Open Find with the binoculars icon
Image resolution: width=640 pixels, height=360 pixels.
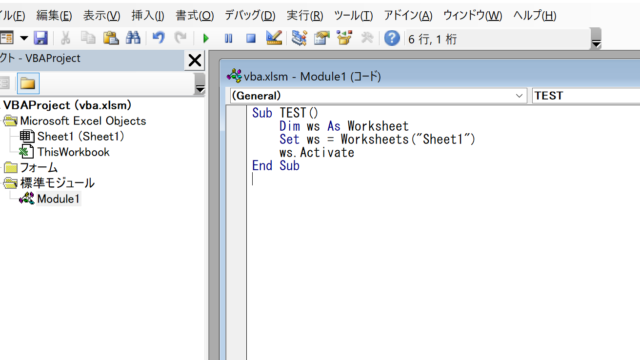(x=133, y=38)
